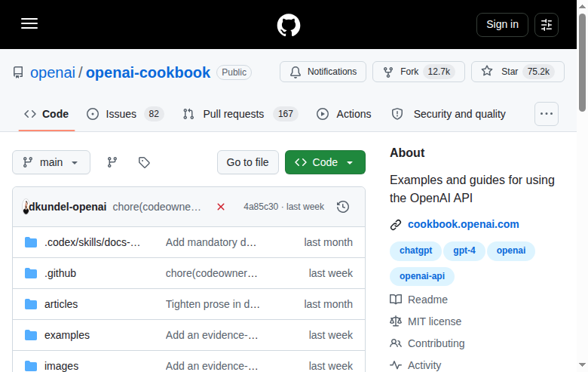Click the folder icon beside .github
The image size is (588, 372).
pyautogui.click(x=31, y=273)
